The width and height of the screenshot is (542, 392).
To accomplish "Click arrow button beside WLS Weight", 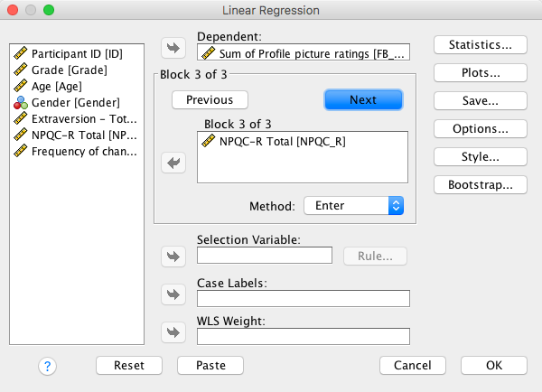I will [x=172, y=332].
